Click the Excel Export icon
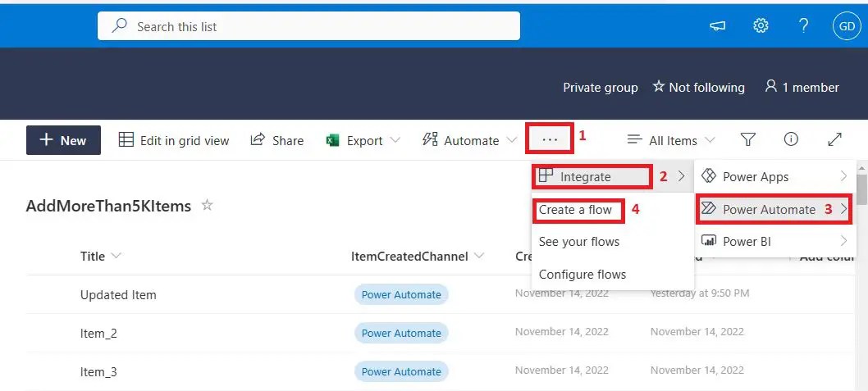Image resolution: width=868 pixels, height=391 pixels. [332, 140]
